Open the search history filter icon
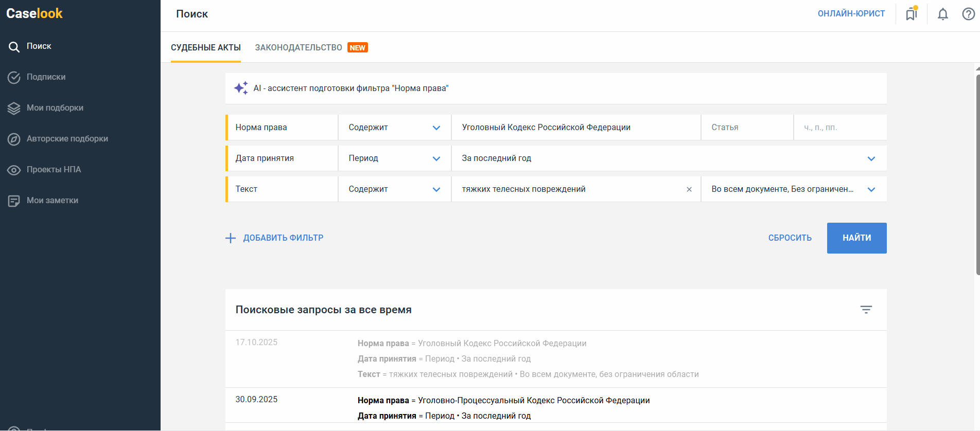980x431 pixels. click(866, 310)
